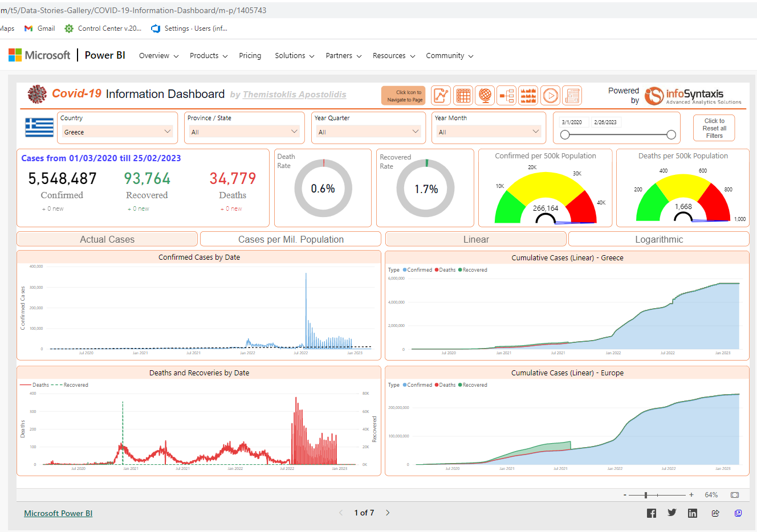Open the play animation page icon
The image size is (757, 532).
coord(550,95)
